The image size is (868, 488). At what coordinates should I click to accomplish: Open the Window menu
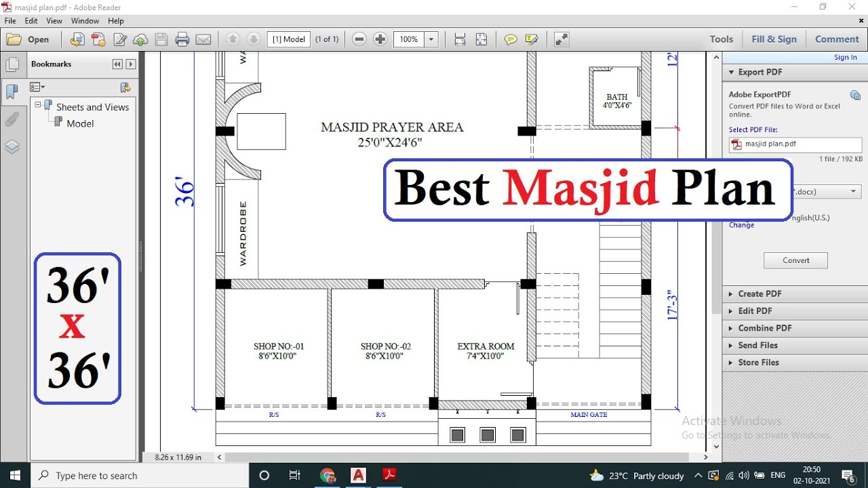(x=85, y=21)
